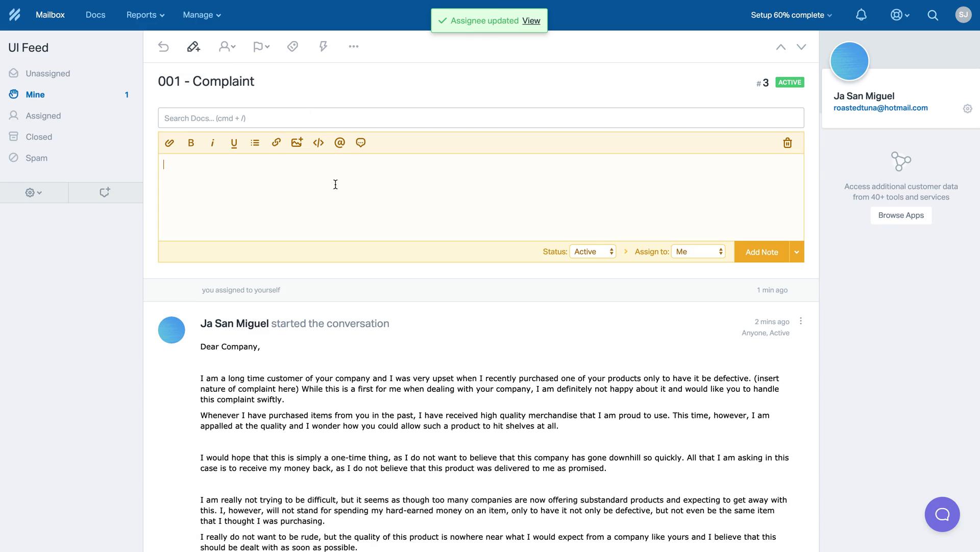Click the delete/trash icon in editor
The width and height of the screenshot is (980, 552).
pyautogui.click(x=788, y=142)
